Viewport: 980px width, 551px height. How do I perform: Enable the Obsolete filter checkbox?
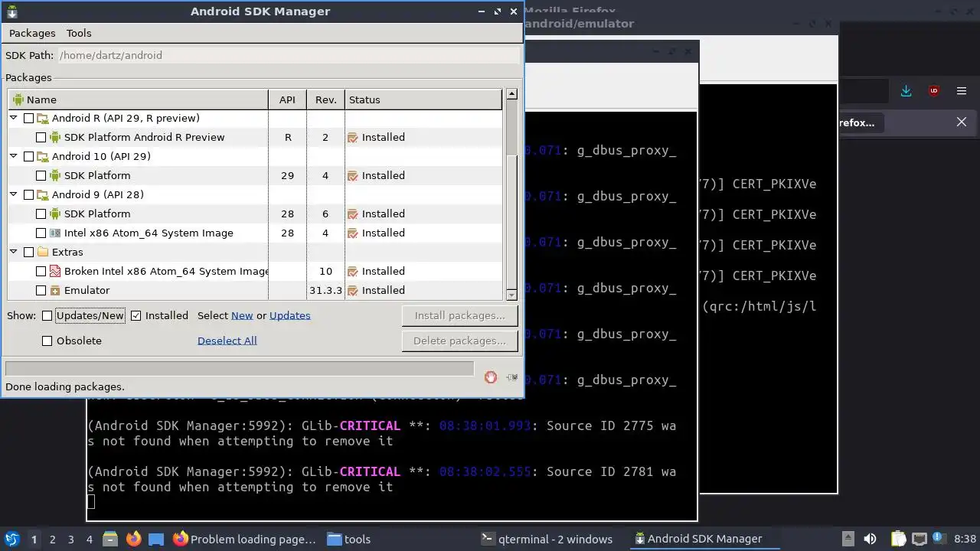[47, 341]
